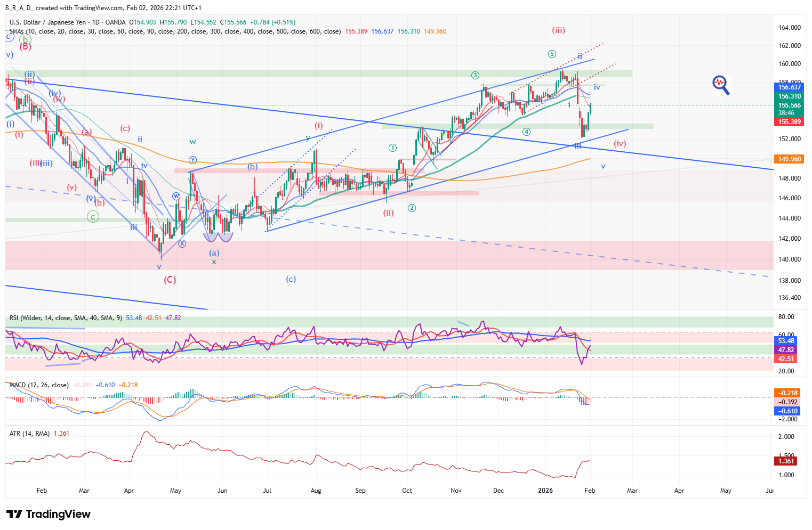
Task: Select the circled Y wave label
Action: [x=192, y=160]
